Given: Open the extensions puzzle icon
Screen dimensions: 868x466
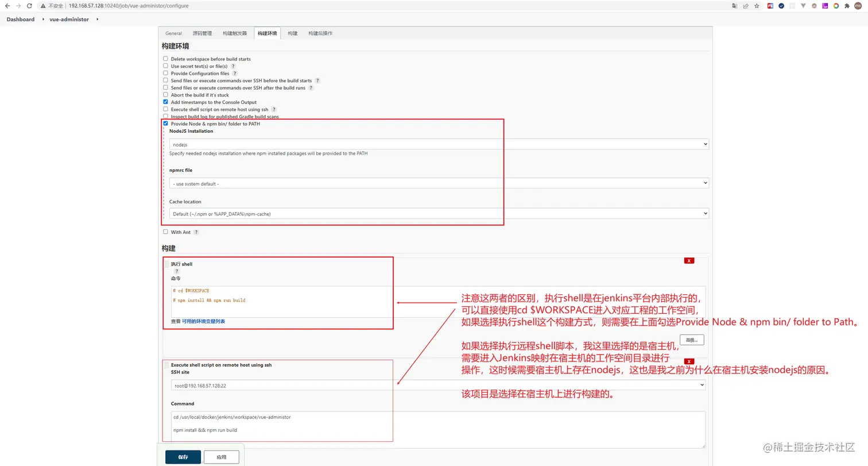Looking at the screenshot, I should (847, 6).
